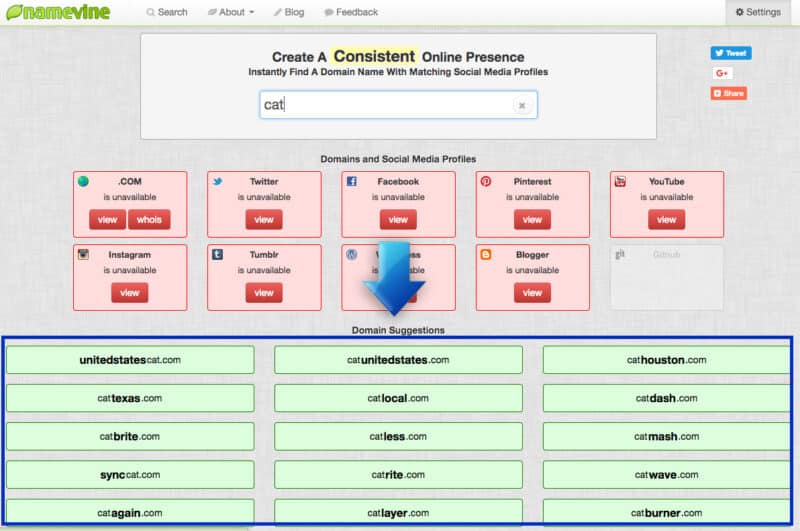This screenshot has width=800, height=531.
Task: Select catrite.com suggestion
Action: point(398,475)
